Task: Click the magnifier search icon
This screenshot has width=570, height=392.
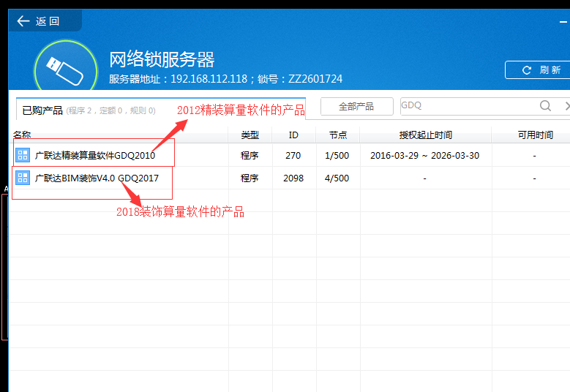Action: point(545,106)
